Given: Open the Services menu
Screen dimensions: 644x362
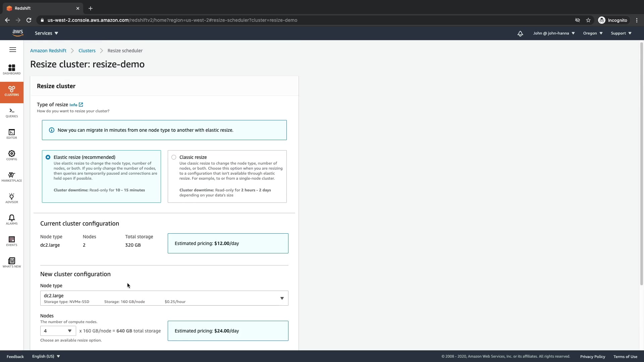Looking at the screenshot, I should tap(46, 33).
